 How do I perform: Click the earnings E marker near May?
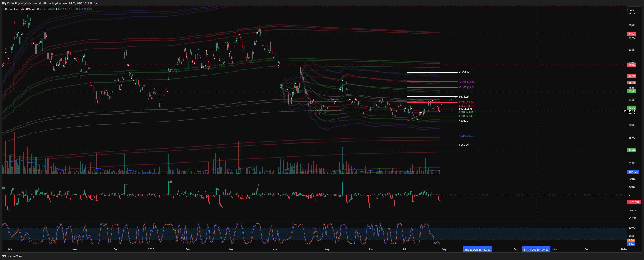point(342,171)
